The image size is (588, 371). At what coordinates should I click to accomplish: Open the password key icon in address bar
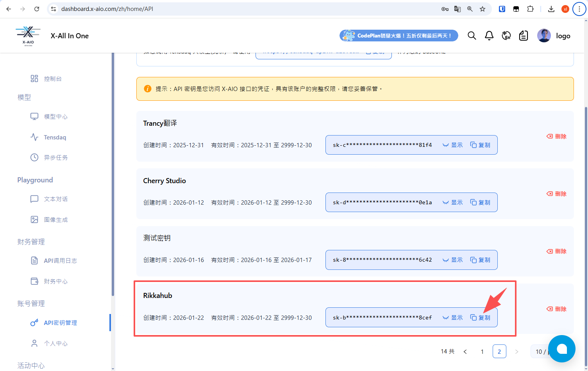445,9
